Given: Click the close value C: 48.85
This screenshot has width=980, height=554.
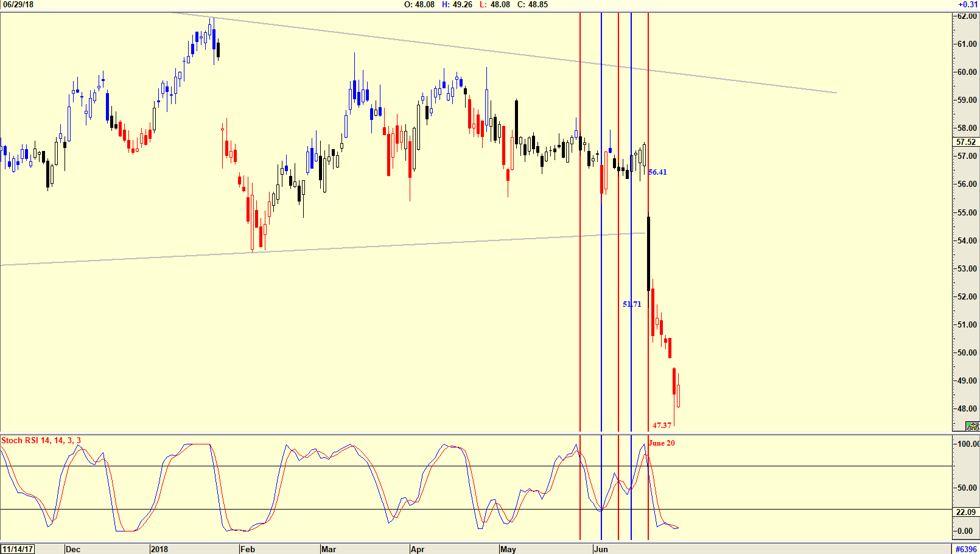Looking at the screenshot, I should click(532, 4).
